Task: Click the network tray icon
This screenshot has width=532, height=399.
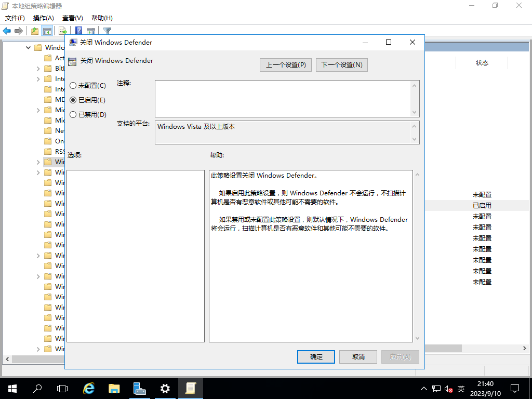Action: click(x=436, y=389)
